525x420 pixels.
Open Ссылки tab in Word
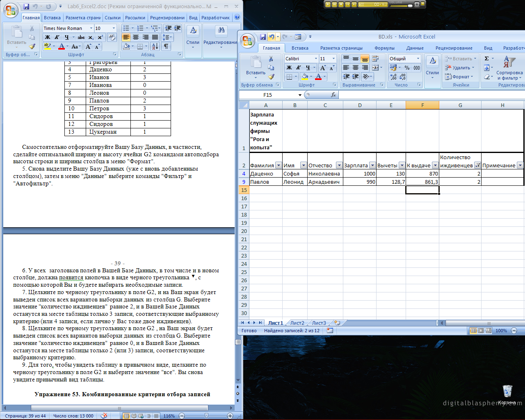click(x=112, y=18)
